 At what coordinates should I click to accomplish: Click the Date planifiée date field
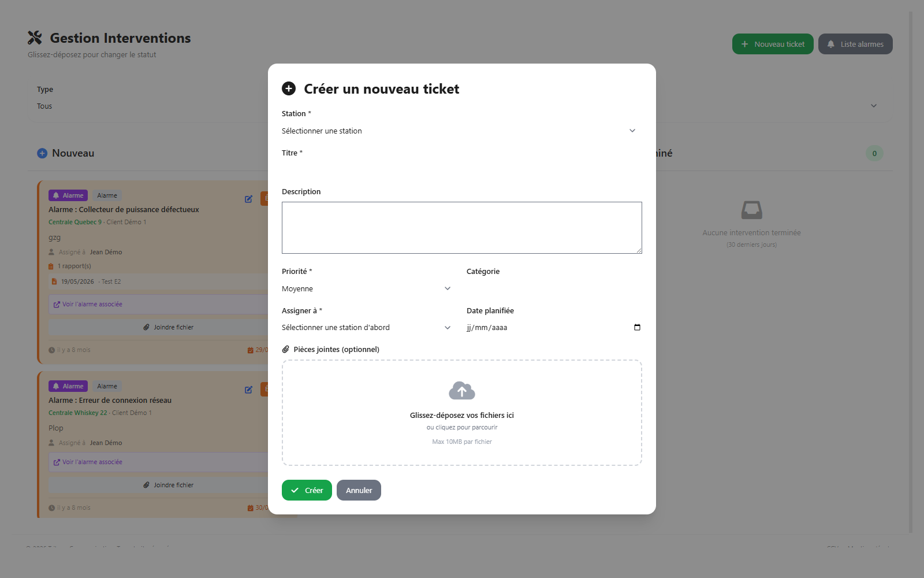click(554, 327)
